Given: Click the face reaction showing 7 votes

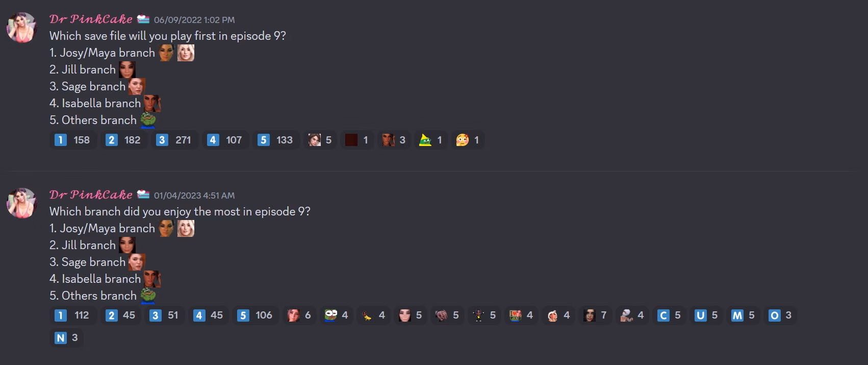Looking at the screenshot, I should (595, 315).
